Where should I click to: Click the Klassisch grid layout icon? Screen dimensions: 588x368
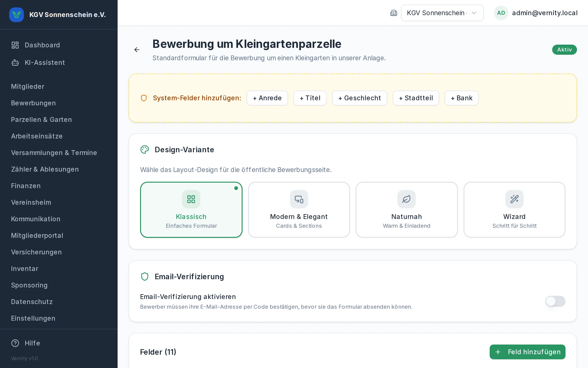(x=191, y=199)
